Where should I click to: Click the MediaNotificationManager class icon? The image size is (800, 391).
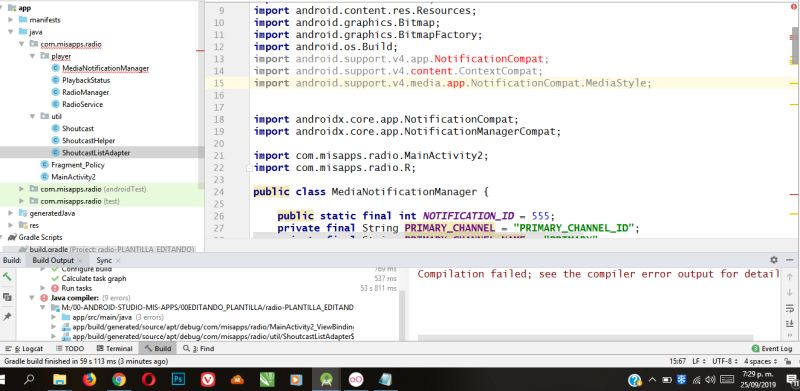tap(56, 68)
